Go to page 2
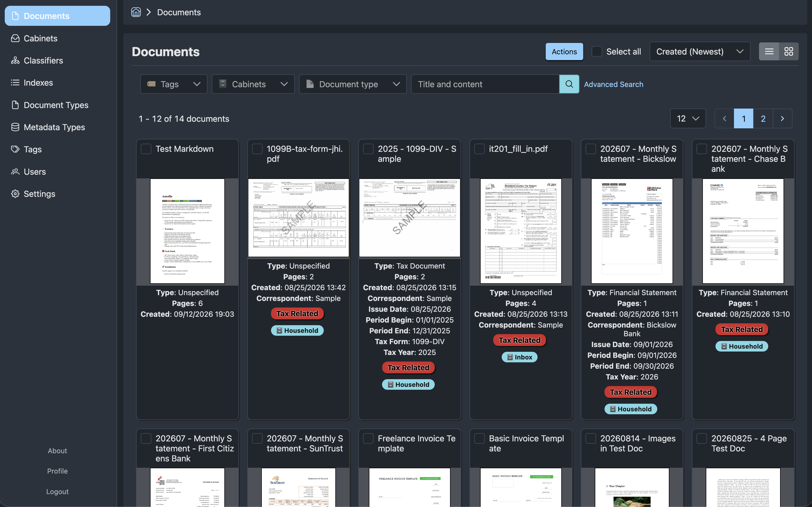This screenshot has height=507, width=812. tap(763, 118)
